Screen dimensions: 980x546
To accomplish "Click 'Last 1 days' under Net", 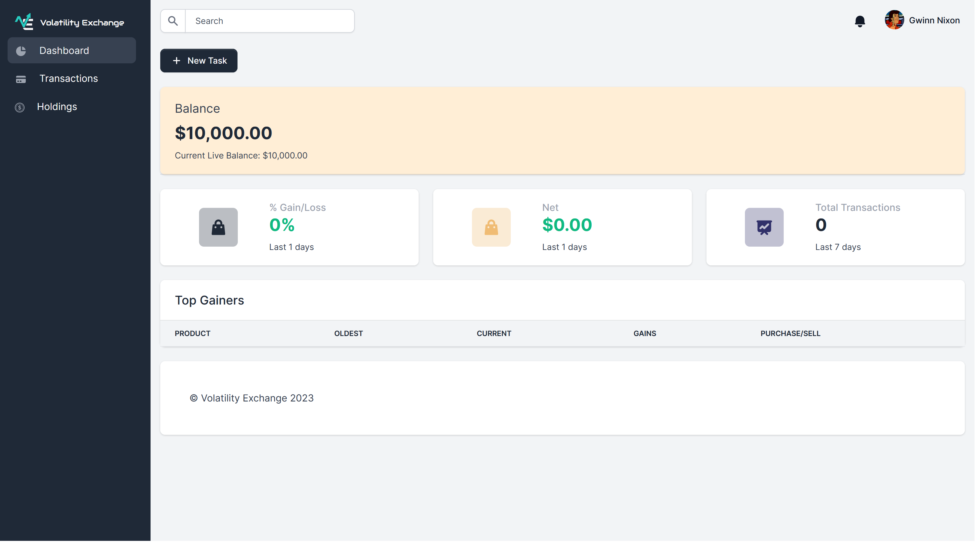I will point(568,248).
